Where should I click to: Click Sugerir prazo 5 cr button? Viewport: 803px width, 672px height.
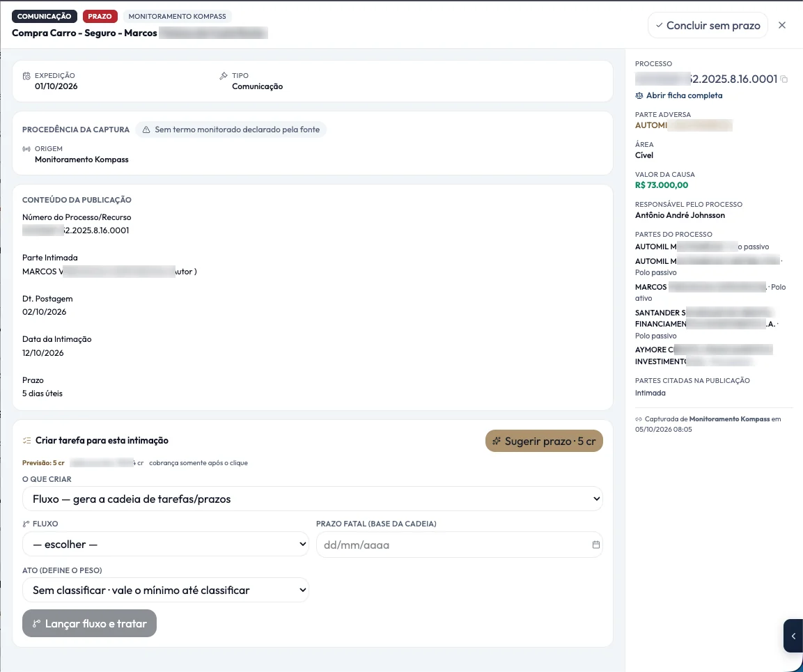[544, 441]
